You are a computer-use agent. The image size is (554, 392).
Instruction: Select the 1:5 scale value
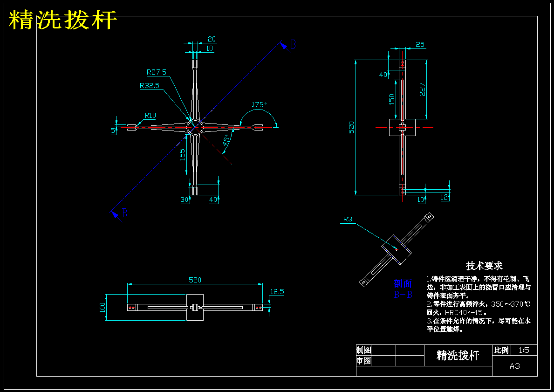click(524, 351)
